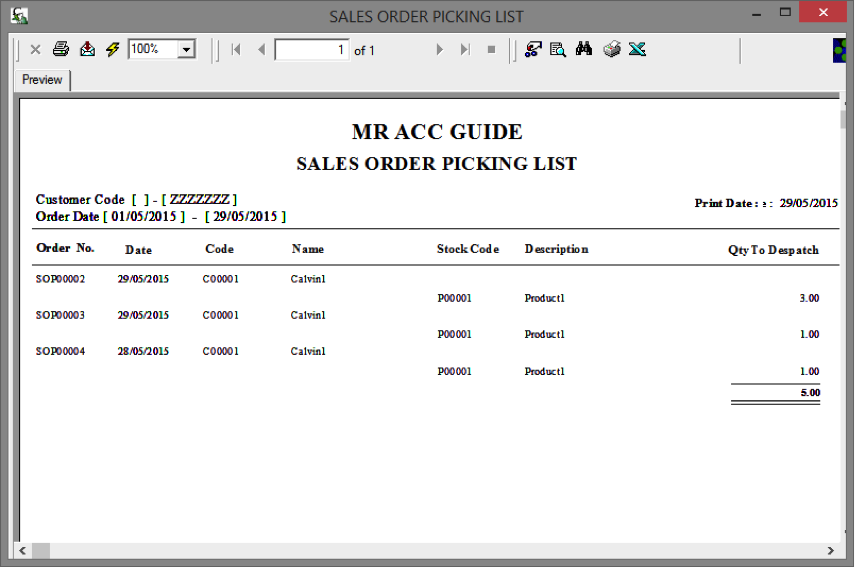
Task: Click the horizontal scrollbar thumb
Action: coord(41,551)
